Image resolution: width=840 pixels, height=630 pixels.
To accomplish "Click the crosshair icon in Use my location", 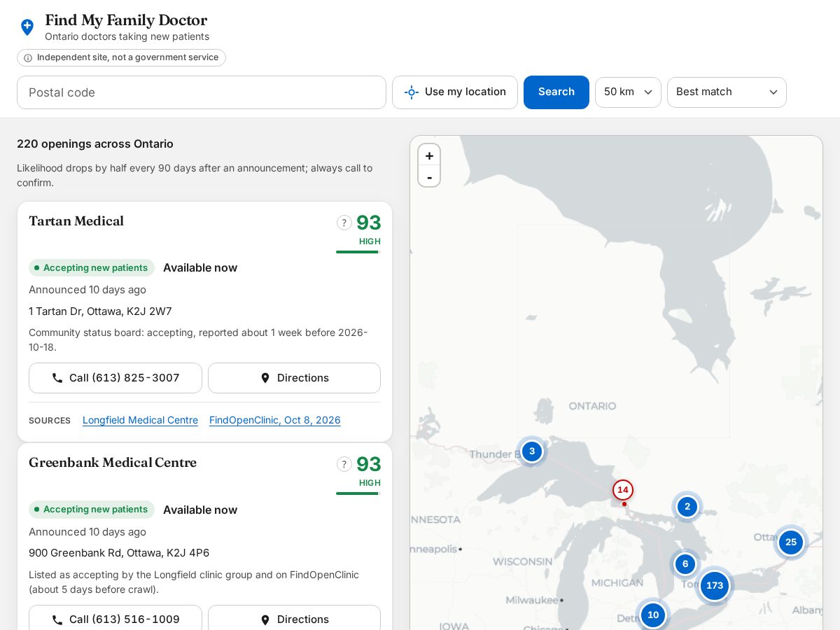I will click(x=412, y=92).
